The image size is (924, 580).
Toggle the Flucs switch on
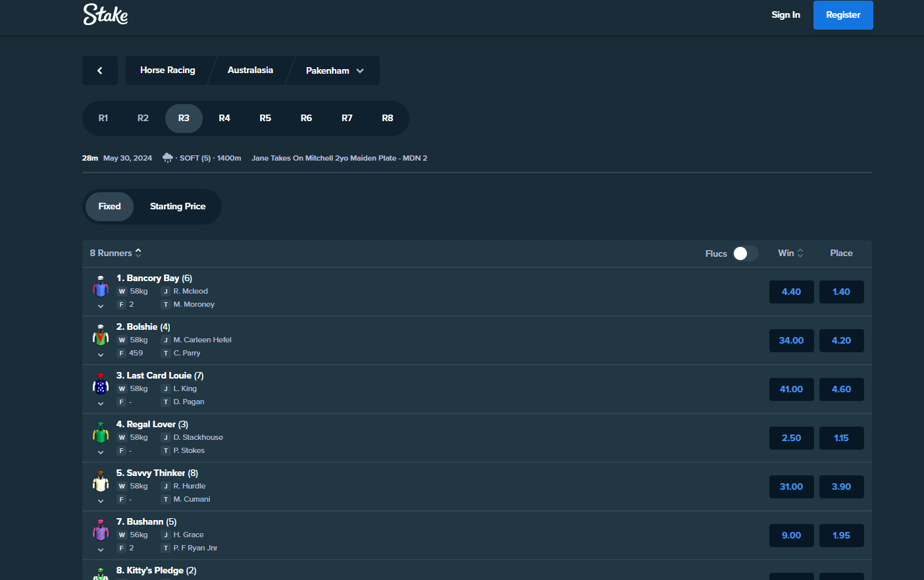click(x=746, y=253)
